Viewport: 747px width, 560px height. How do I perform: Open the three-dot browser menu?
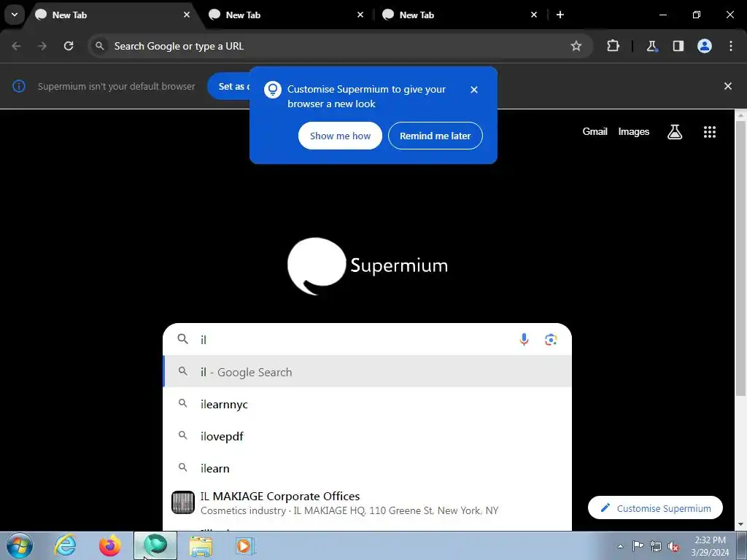point(731,46)
